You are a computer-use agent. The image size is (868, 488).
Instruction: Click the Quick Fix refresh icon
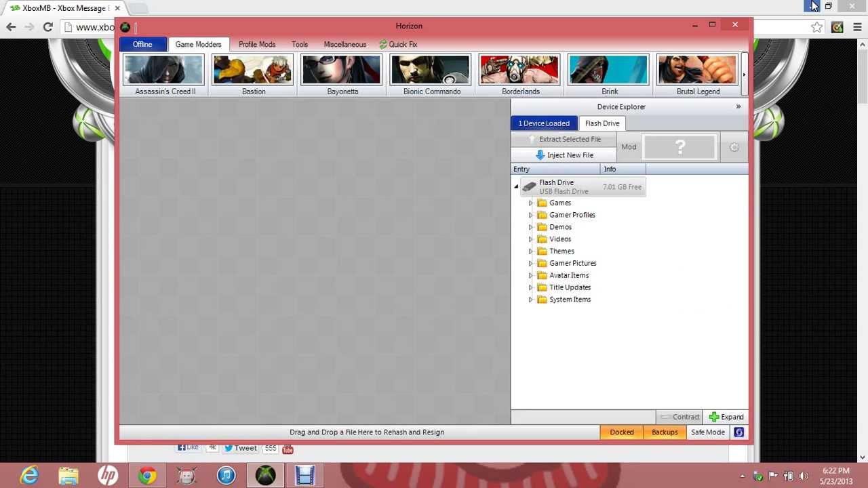click(383, 44)
